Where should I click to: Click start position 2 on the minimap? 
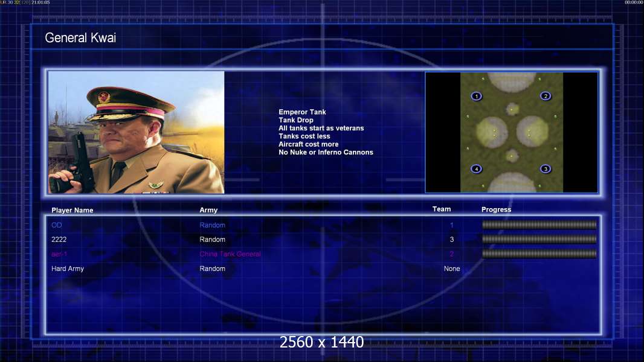(546, 96)
